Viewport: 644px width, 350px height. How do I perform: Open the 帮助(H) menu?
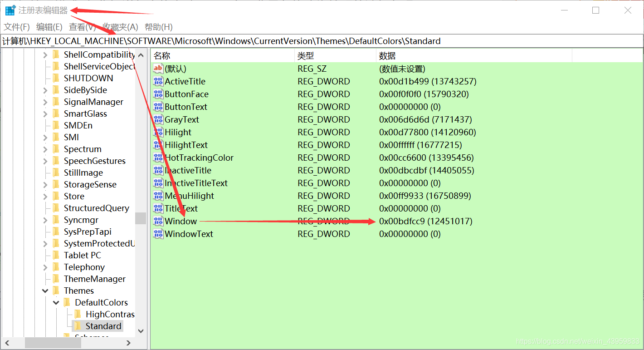pyautogui.click(x=158, y=27)
